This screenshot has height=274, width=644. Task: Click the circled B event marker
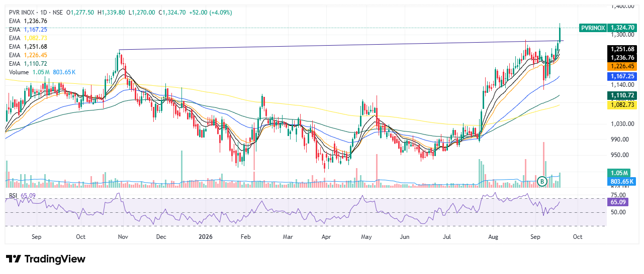pos(542,181)
